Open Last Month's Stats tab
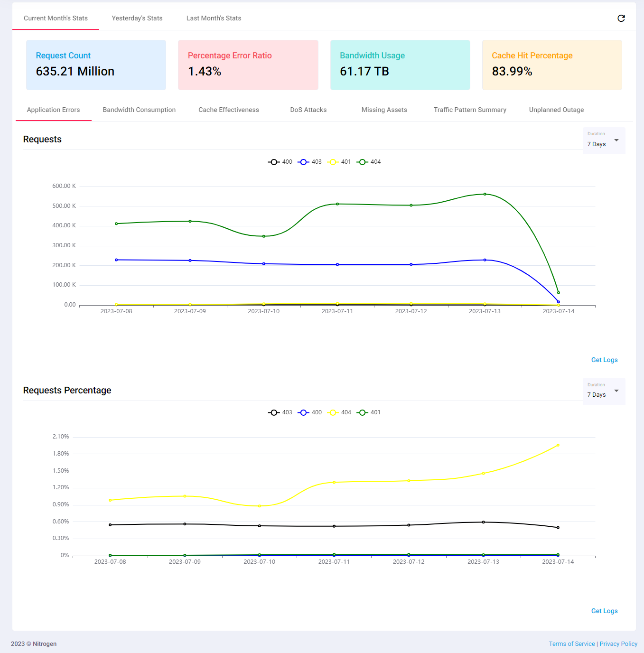This screenshot has height=653, width=644. [214, 18]
